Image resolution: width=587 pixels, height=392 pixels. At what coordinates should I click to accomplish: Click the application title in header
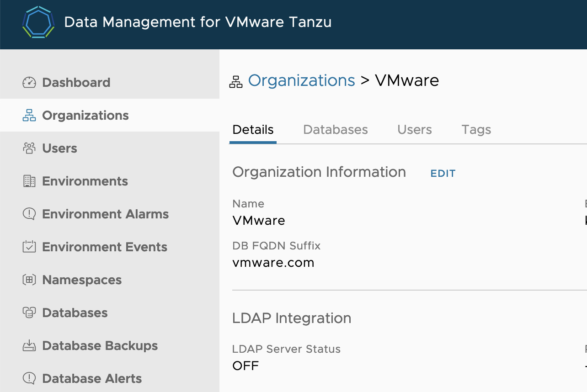197,22
